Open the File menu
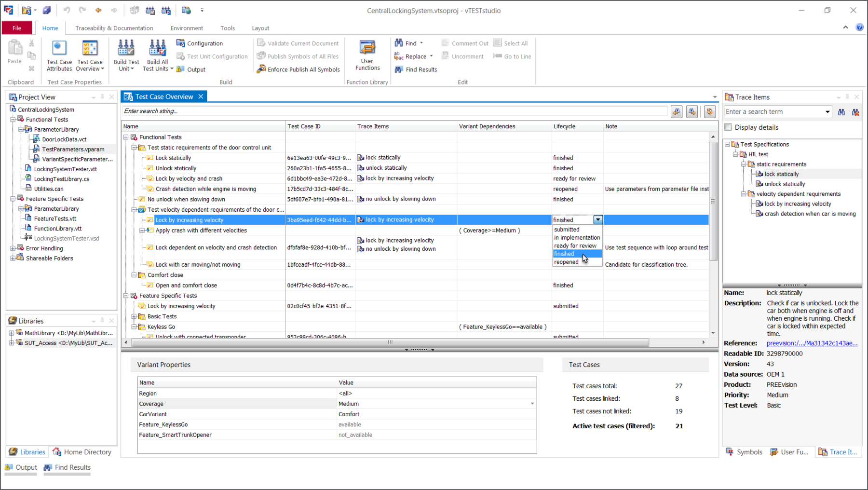 click(x=17, y=28)
